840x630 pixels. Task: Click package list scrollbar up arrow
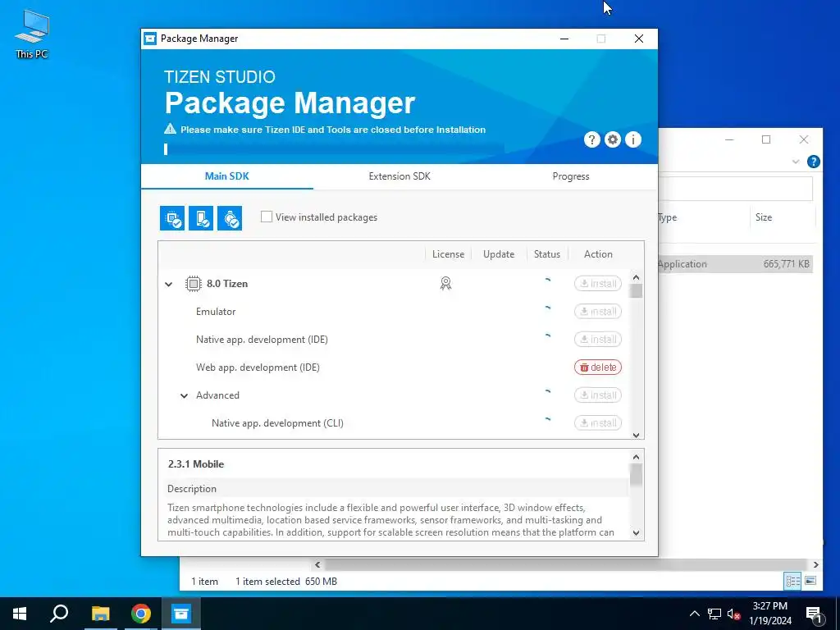636,277
